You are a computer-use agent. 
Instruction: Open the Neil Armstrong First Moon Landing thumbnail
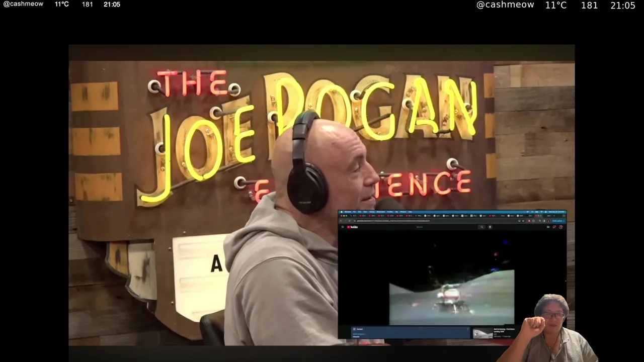pos(483,333)
